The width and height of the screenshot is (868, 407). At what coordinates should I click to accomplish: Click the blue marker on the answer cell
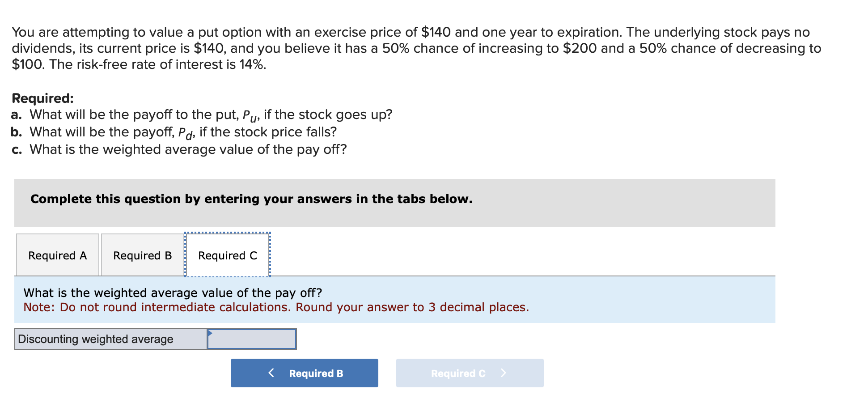pos(209,333)
